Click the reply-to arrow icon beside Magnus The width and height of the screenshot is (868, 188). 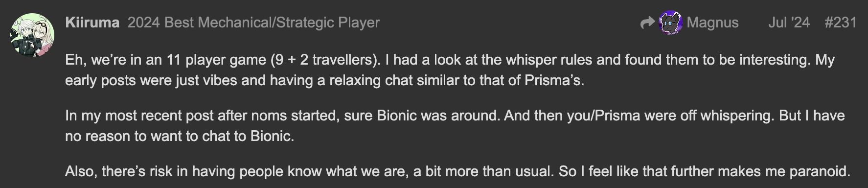(647, 23)
